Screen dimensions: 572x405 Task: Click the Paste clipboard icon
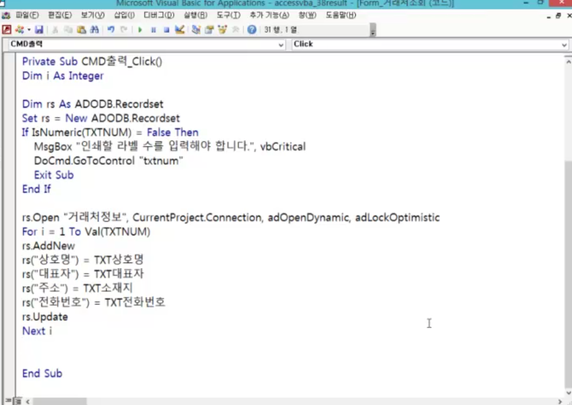pos(81,30)
